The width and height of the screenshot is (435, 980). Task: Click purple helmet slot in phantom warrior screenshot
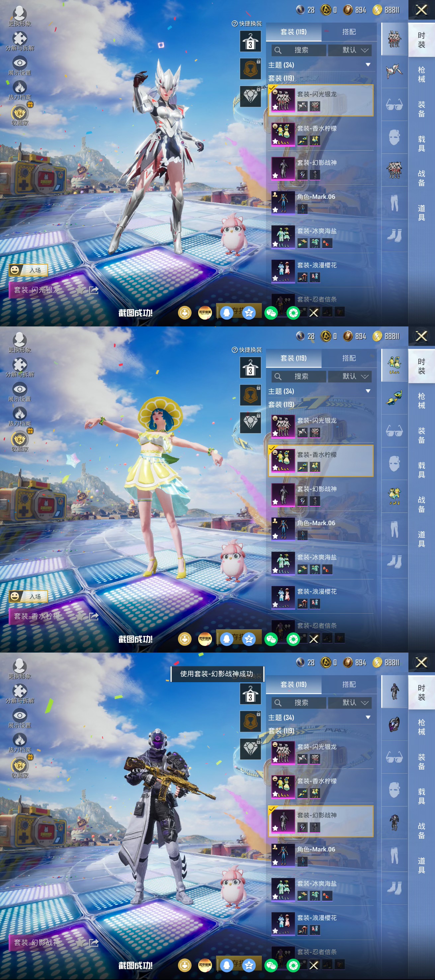[x=394, y=724]
